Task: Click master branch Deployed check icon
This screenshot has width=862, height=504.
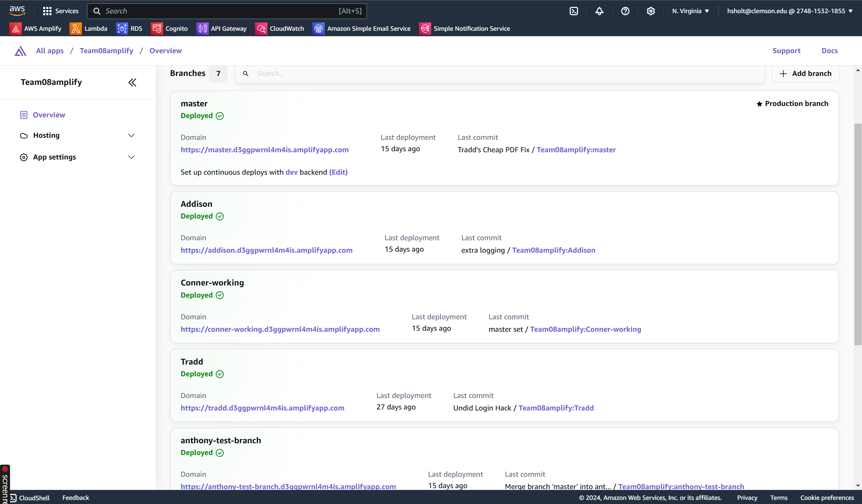Action: (x=220, y=116)
